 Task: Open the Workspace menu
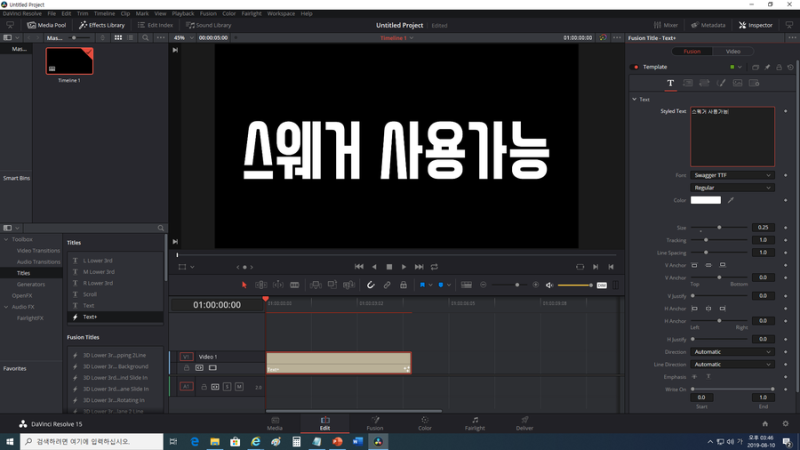click(x=281, y=14)
